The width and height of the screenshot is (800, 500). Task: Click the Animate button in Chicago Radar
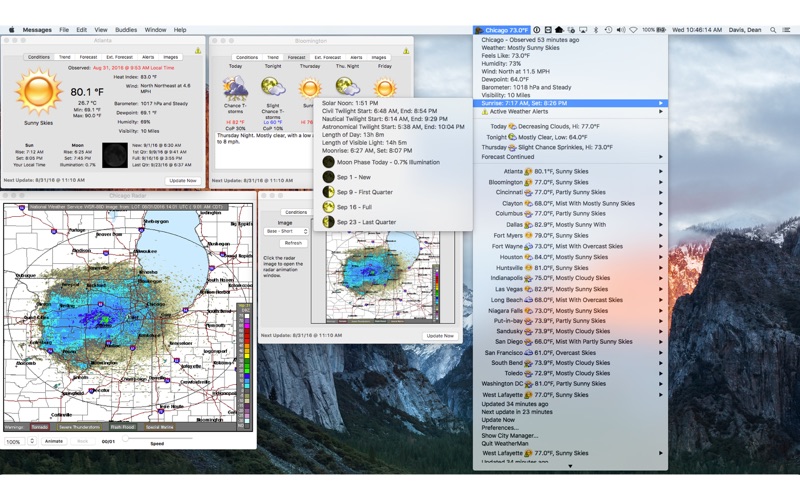pyautogui.click(x=54, y=441)
